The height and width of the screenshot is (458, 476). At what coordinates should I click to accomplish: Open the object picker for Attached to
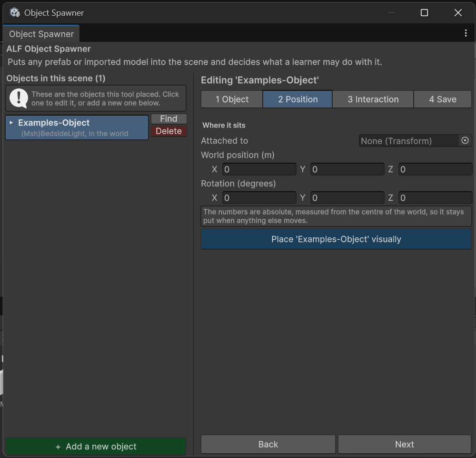465,141
